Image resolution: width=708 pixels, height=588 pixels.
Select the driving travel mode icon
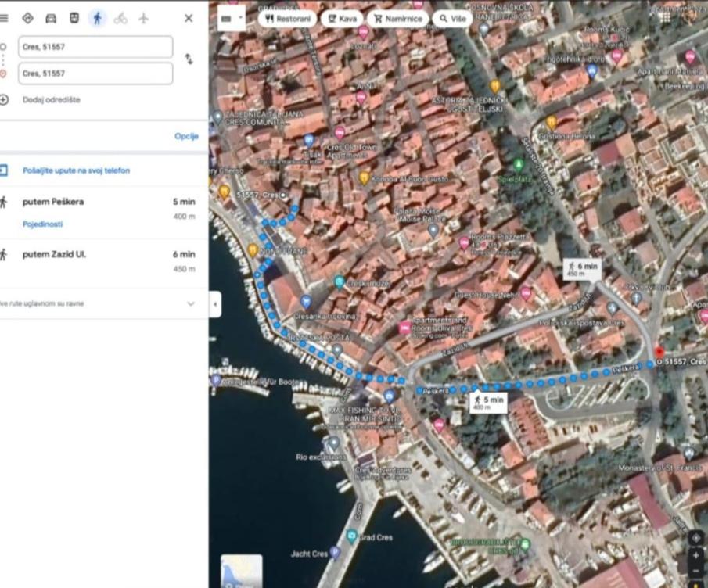click(51, 19)
